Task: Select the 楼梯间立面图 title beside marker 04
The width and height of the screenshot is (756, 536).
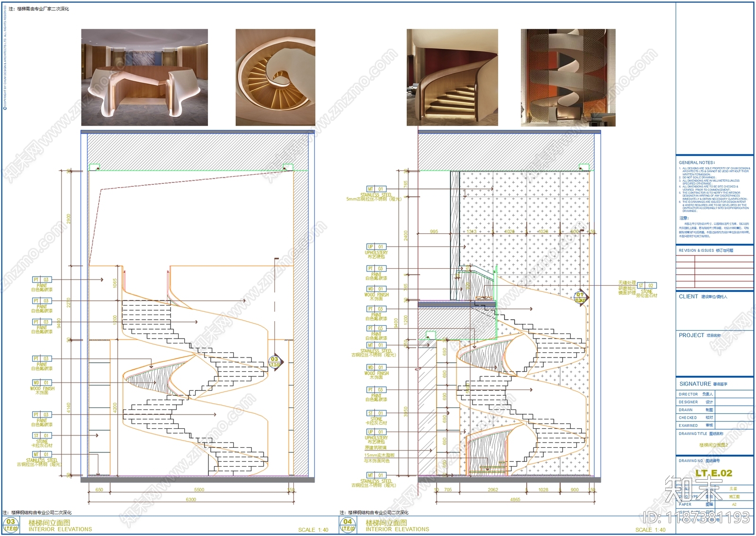Action: click(387, 523)
